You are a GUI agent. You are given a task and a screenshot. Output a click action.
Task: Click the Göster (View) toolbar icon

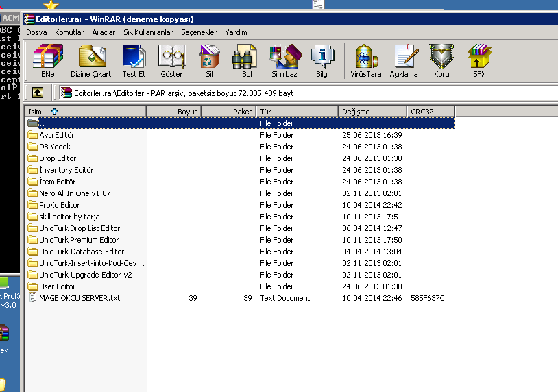point(171,60)
